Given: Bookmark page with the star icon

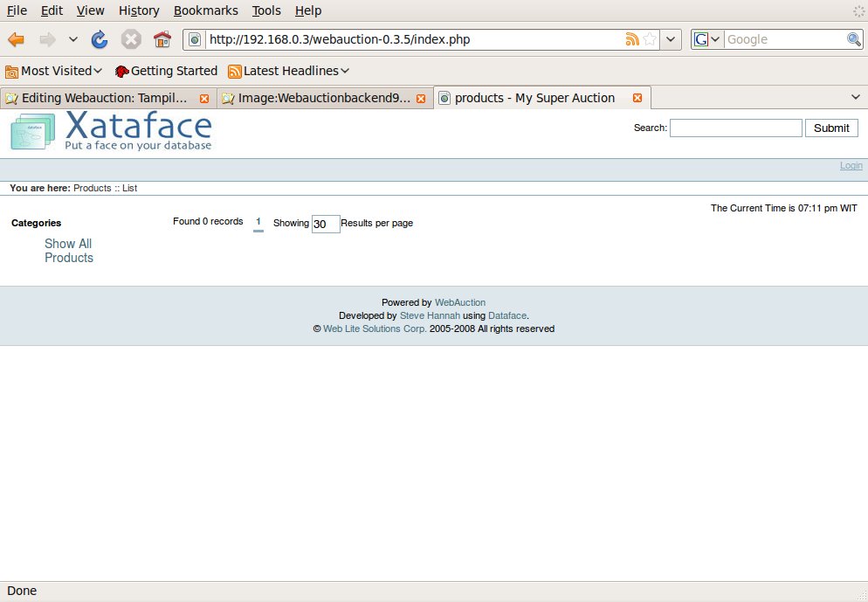Looking at the screenshot, I should (x=650, y=39).
